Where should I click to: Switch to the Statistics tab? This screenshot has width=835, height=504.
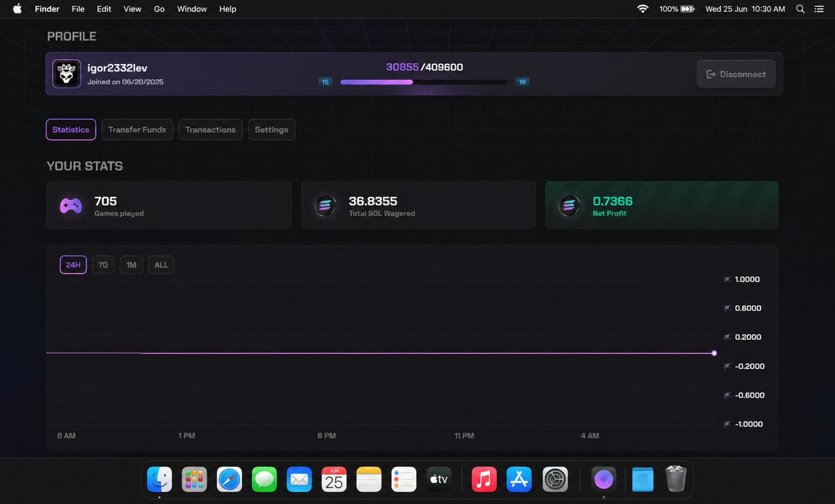pyautogui.click(x=71, y=129)
